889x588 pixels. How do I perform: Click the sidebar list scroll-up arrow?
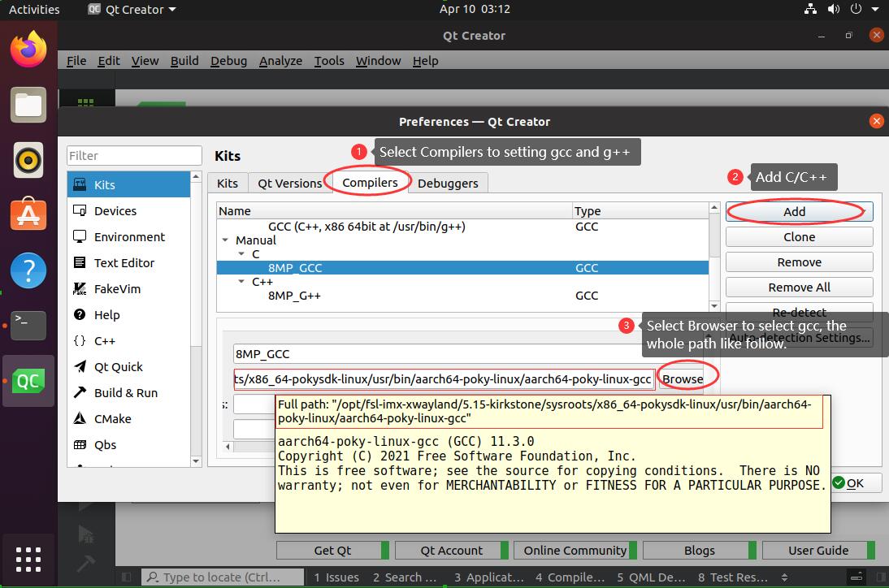click(196, 177)
